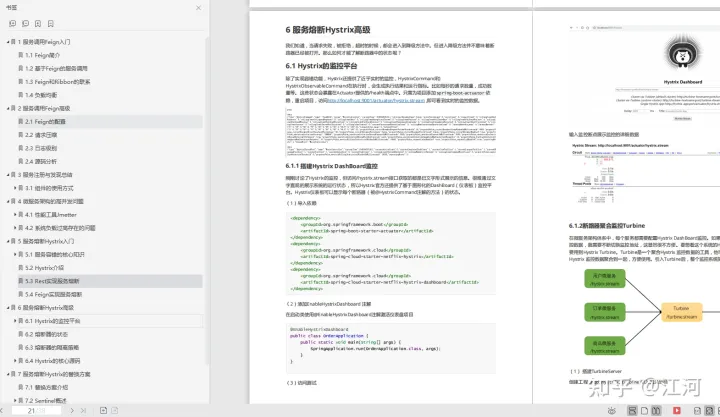Image resolution: width=720 pixels, height=417 pixels.
Task: Jump to the last page
Action: pos(83,411)
